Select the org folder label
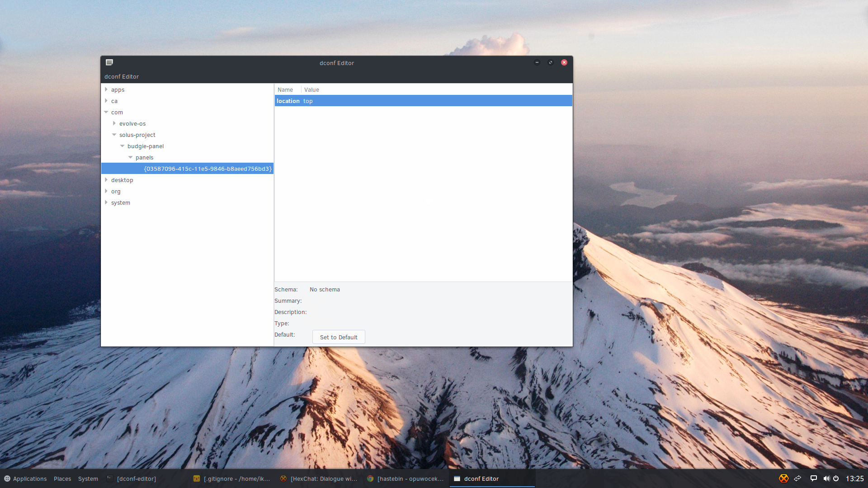Image resolution: width=868 pixels, height=488 pixels. click(116, 191)
